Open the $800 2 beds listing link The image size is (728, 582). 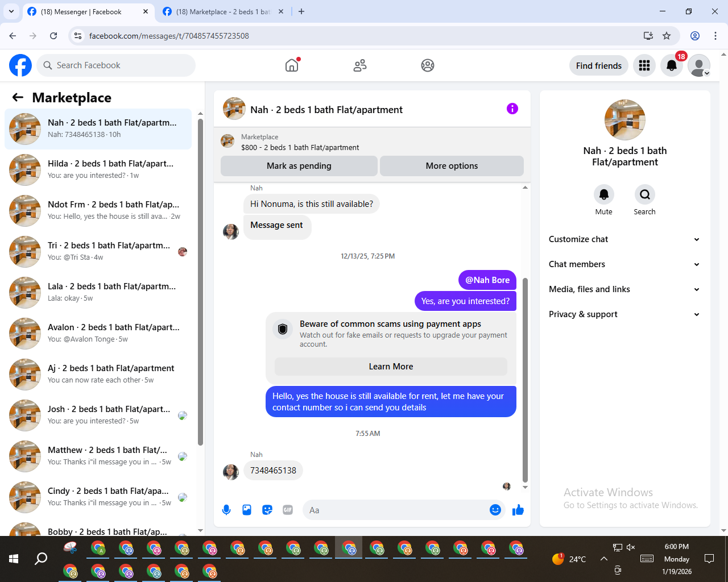coord(300,147)
